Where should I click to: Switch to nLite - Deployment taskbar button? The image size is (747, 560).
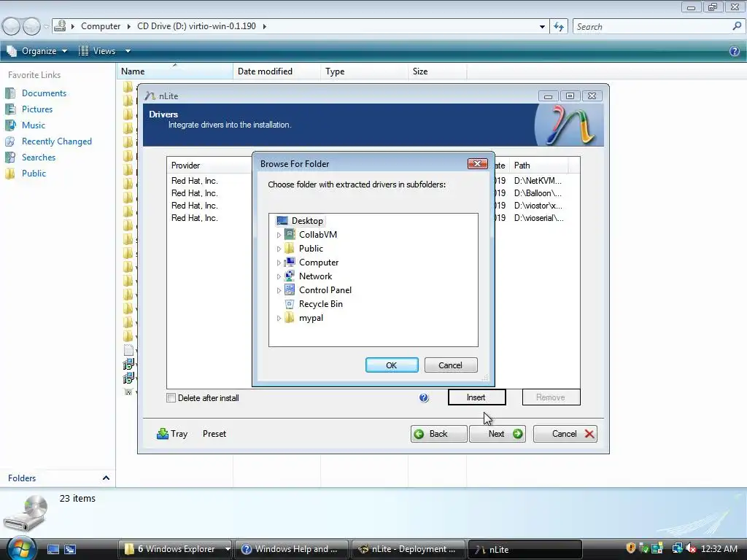(x=409, y=549)
